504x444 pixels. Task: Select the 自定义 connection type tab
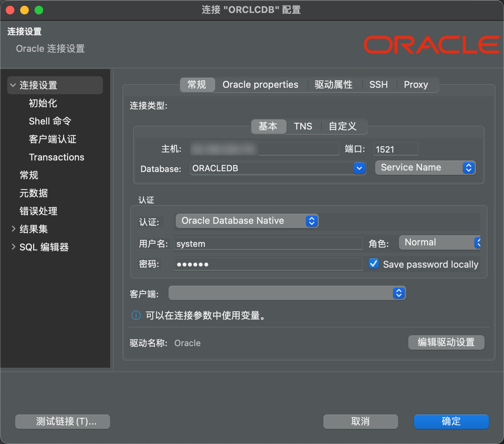point(343,127)
